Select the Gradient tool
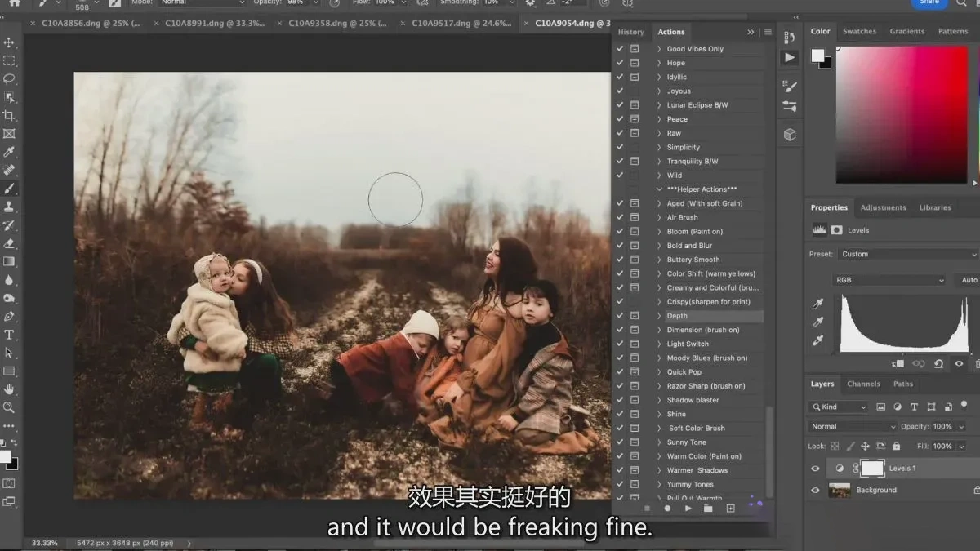980x551 pixels. coord(9,261)
